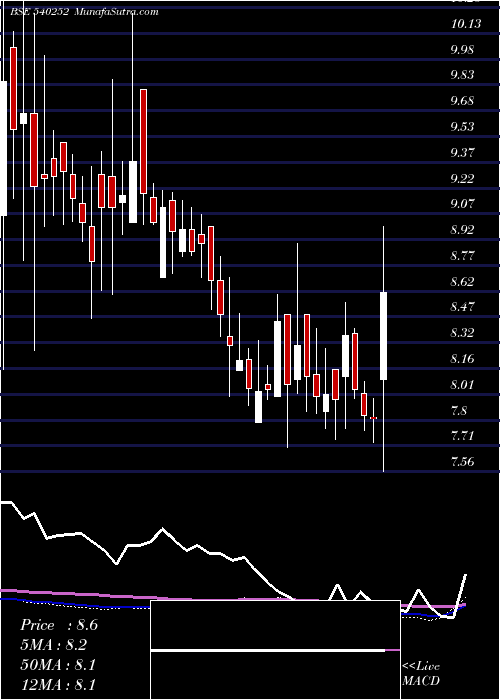Click the 9.83 price axis label

pyautogui.click(x=462, y=75)
